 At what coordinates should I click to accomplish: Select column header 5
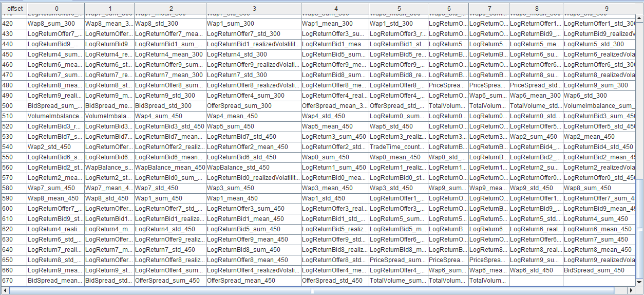click(x=399, y=9)
